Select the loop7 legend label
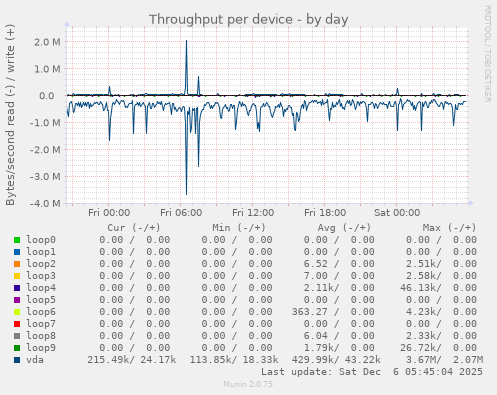 pos(41,324)
